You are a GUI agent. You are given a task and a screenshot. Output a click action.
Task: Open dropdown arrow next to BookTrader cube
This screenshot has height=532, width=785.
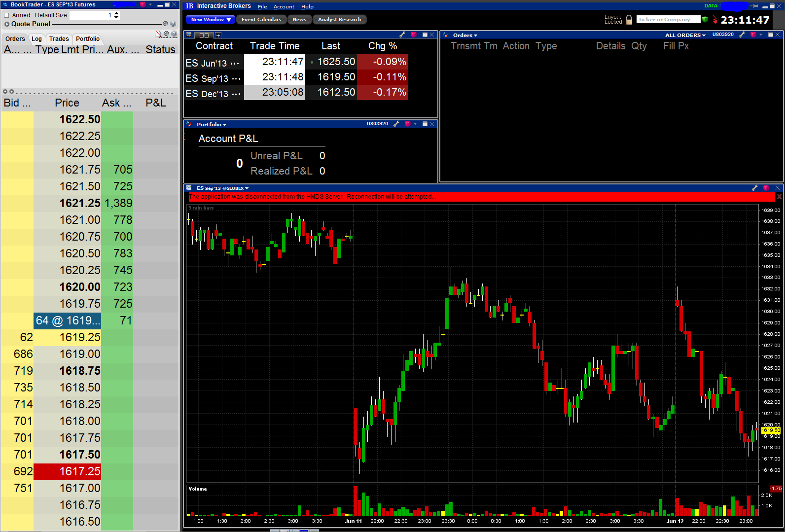click(x=150, y=4)
